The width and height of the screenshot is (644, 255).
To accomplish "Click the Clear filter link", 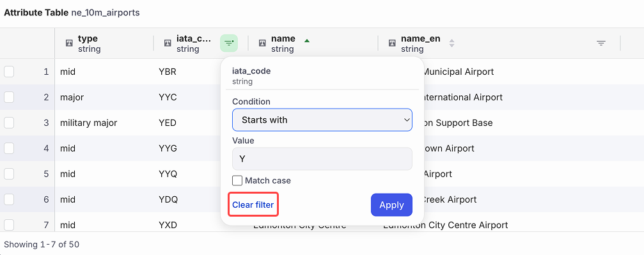I will [253, 205].
